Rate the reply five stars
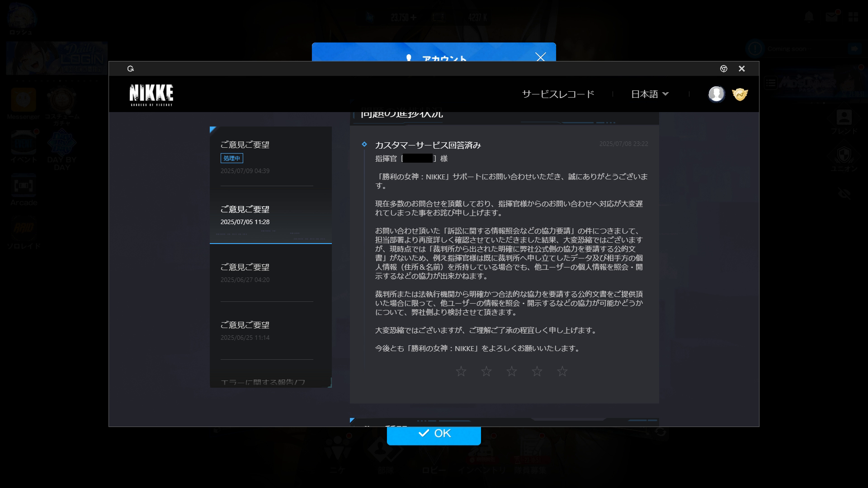 pyautogui.click(x=562, y=371)
